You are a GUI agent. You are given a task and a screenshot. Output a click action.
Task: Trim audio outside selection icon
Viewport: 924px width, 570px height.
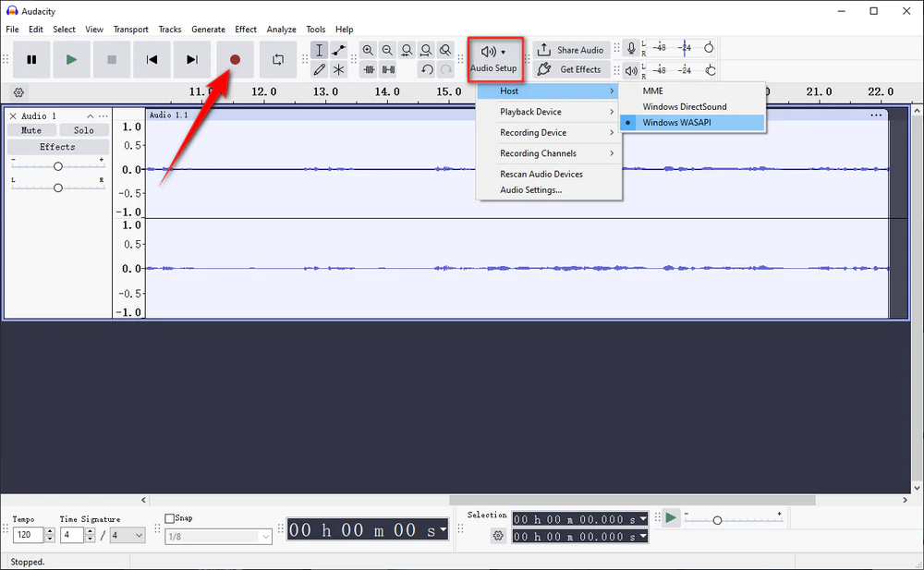pos(369,69)
